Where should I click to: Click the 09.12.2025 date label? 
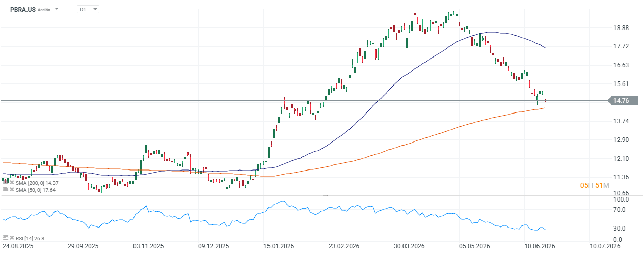213,246
